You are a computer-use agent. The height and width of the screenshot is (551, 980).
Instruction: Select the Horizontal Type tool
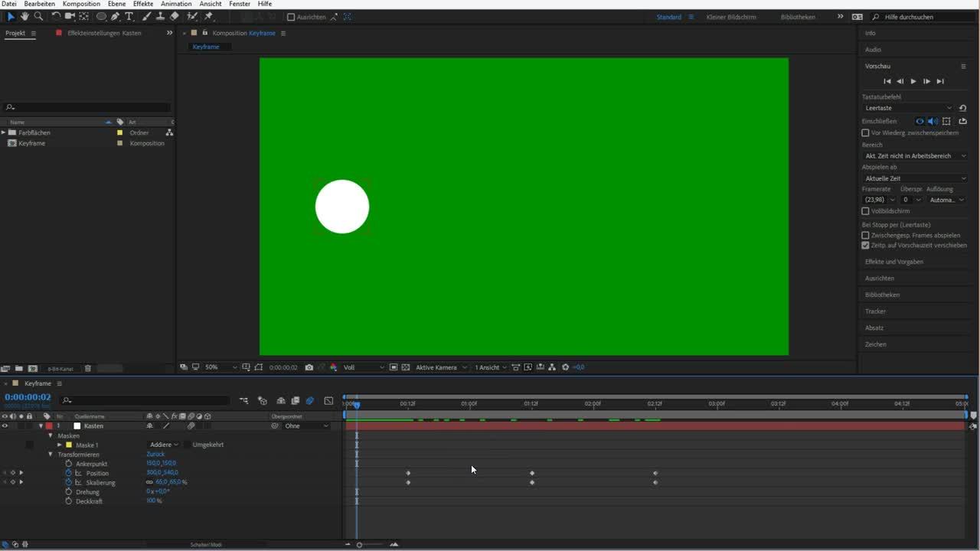point(129,16)
